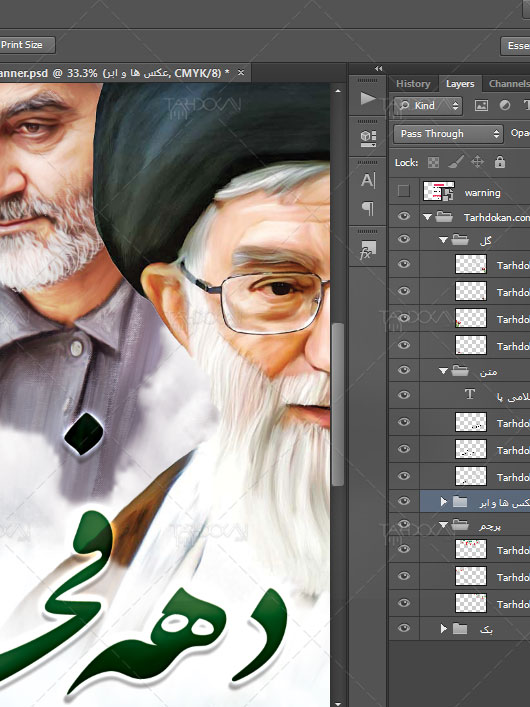
Task: Collapse the گل group triangle
Action: [x=443, y=240]
